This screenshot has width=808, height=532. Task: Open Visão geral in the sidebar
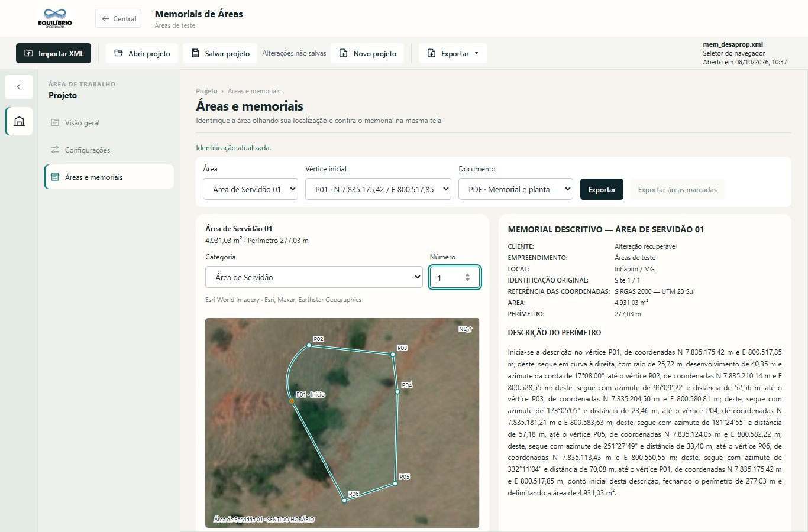(109, 123)
